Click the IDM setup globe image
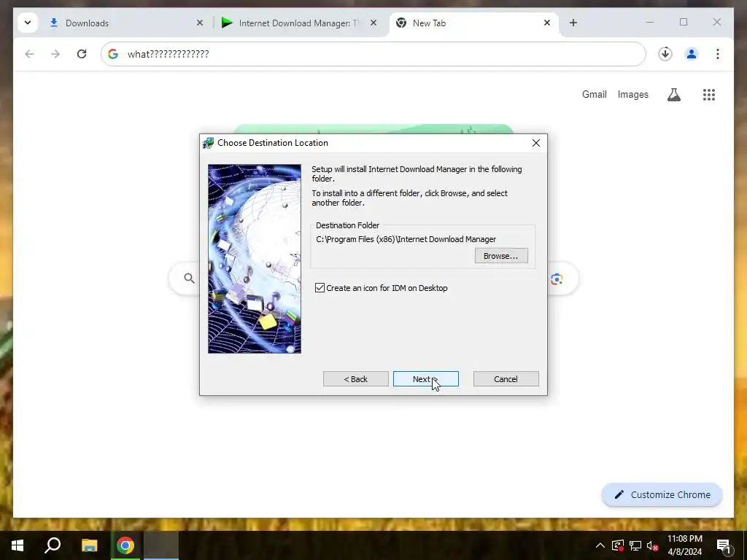Image resolution: width=747 pixels, height=560 pixels. pyautogui.click(x=255, y=259)
